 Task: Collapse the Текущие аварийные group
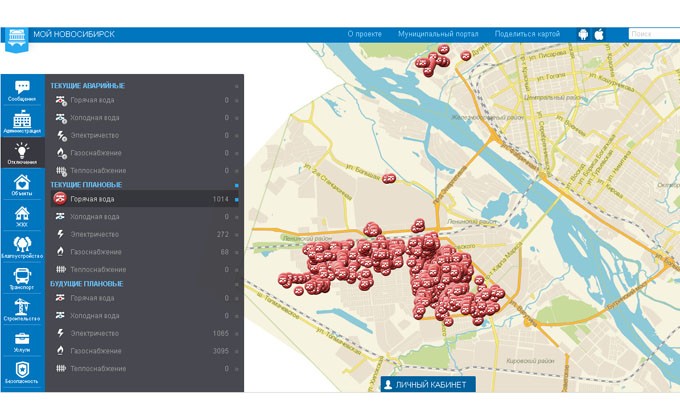click(237, 86)
